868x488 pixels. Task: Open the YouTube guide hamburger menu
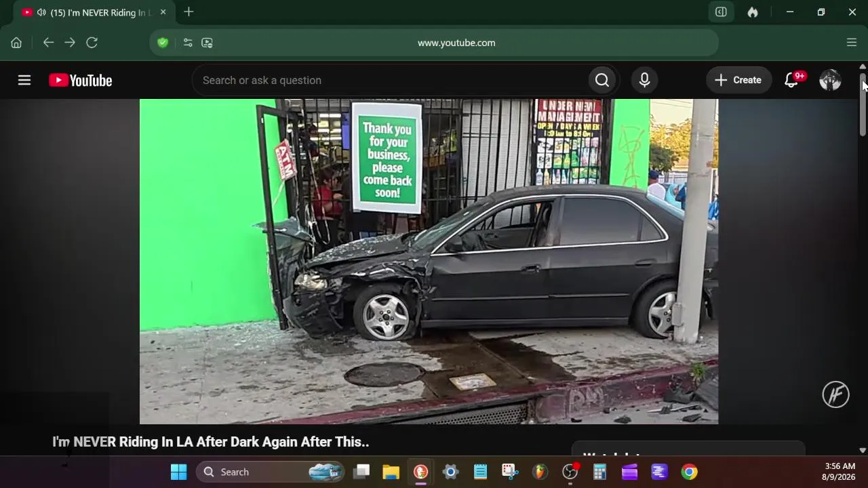pyautogui.click(x=24, y=80)
